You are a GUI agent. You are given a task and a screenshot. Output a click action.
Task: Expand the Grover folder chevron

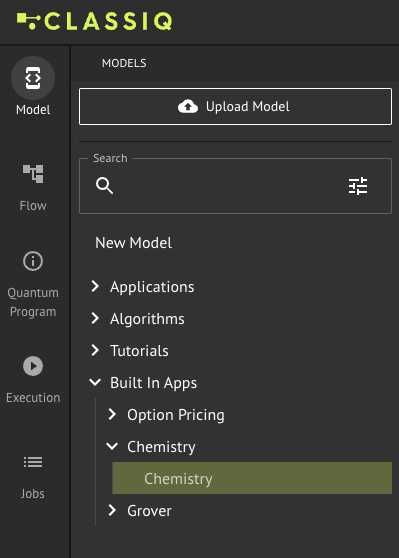112,510
